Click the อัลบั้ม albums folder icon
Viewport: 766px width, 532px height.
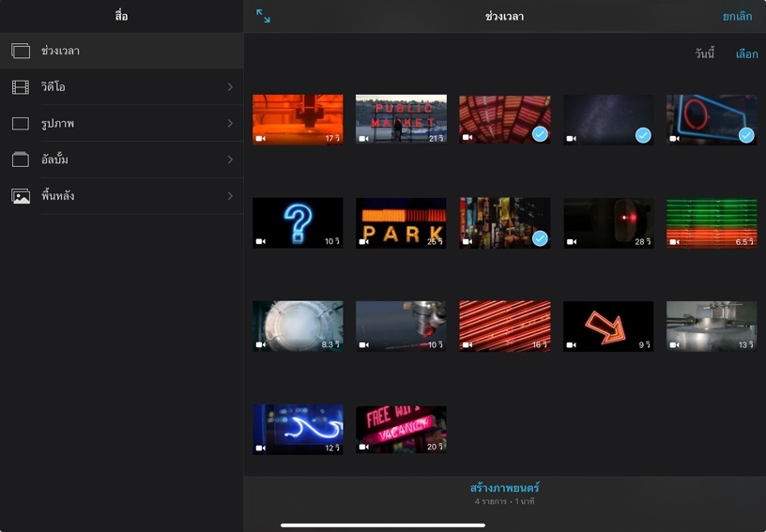21,160
